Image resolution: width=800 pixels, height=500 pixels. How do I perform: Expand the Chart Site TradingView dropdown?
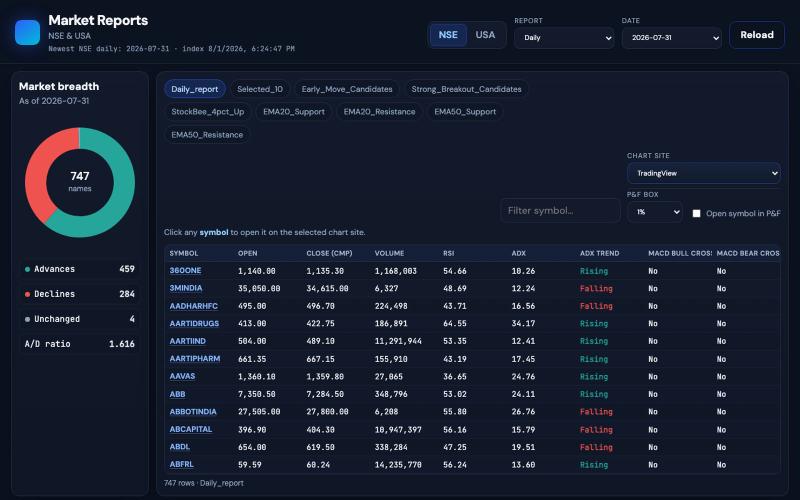point(704,173)
